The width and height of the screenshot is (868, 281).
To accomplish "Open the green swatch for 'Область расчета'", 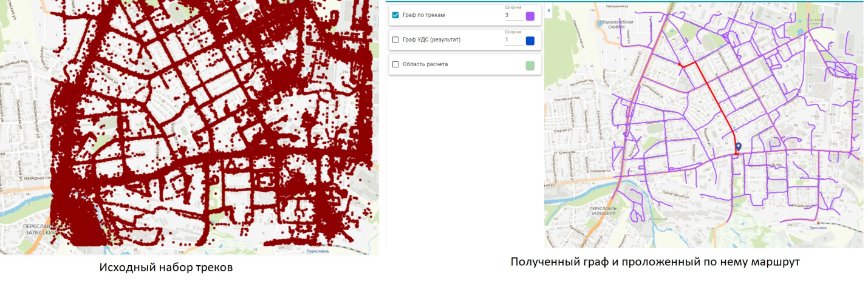I will coord(530,66).
